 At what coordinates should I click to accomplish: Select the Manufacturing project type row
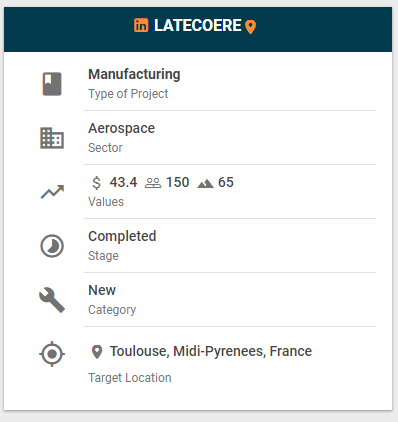click(230, 84)
